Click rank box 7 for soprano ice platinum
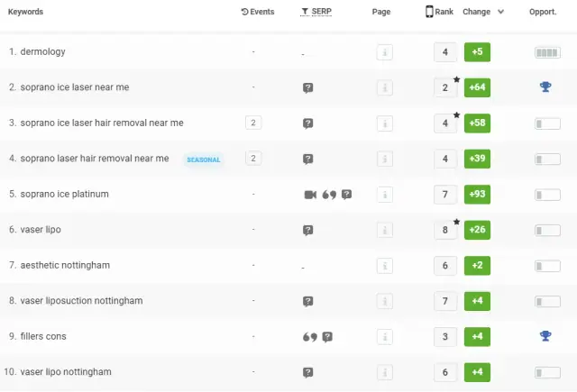 point(445,194)
